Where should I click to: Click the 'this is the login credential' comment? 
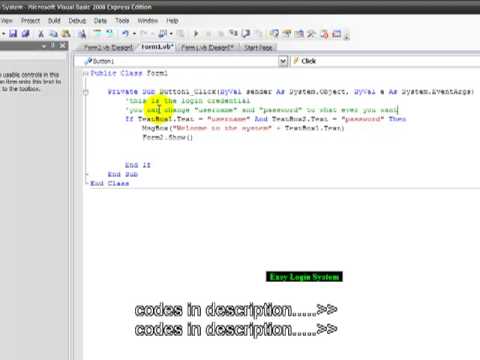click(x=188, y=101)
